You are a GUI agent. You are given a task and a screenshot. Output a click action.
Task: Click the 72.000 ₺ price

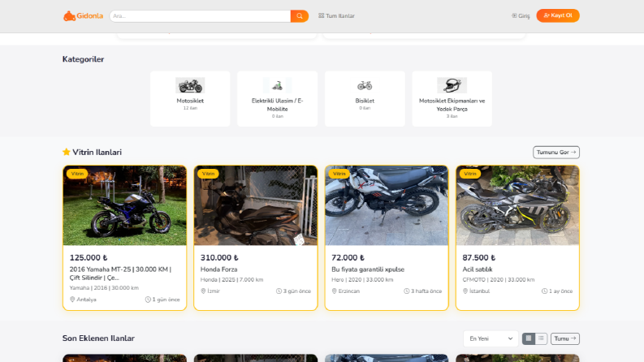(x=348, y=258)
